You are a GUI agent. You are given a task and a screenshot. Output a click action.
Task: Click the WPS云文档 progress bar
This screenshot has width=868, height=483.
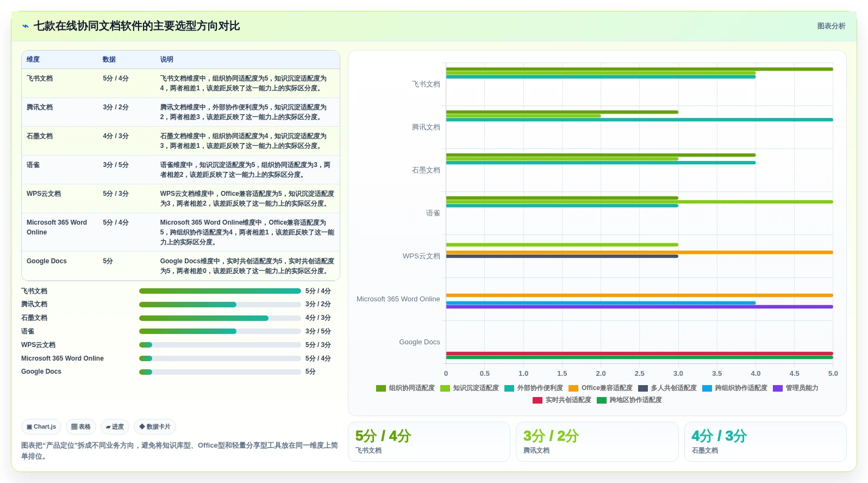(220, 345)
